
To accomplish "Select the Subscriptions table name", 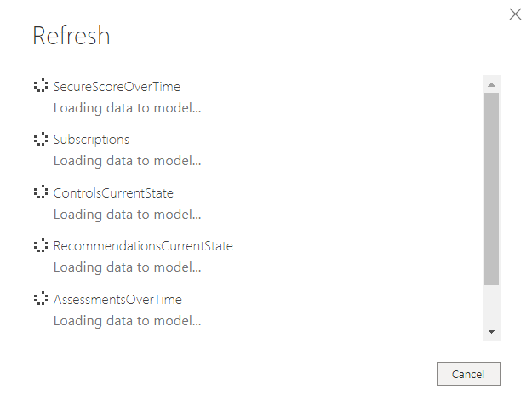I will 91,140.
